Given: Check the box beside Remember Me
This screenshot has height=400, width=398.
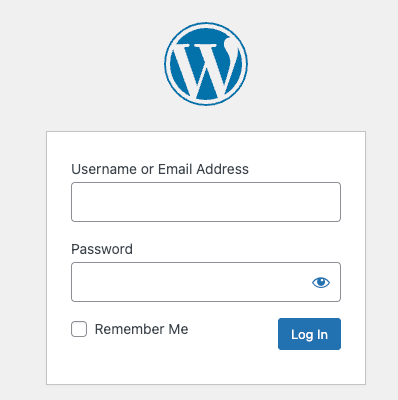Looking at the screenshot, I should tap(79, 329).
